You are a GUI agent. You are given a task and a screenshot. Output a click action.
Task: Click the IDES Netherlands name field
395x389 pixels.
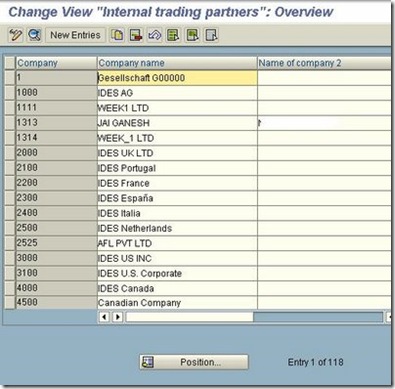point(177,228)
